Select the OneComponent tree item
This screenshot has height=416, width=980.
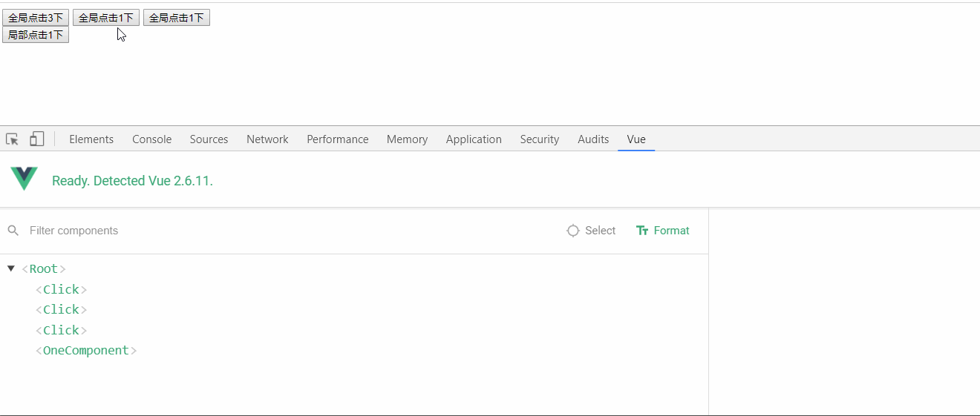pos(354,350)
